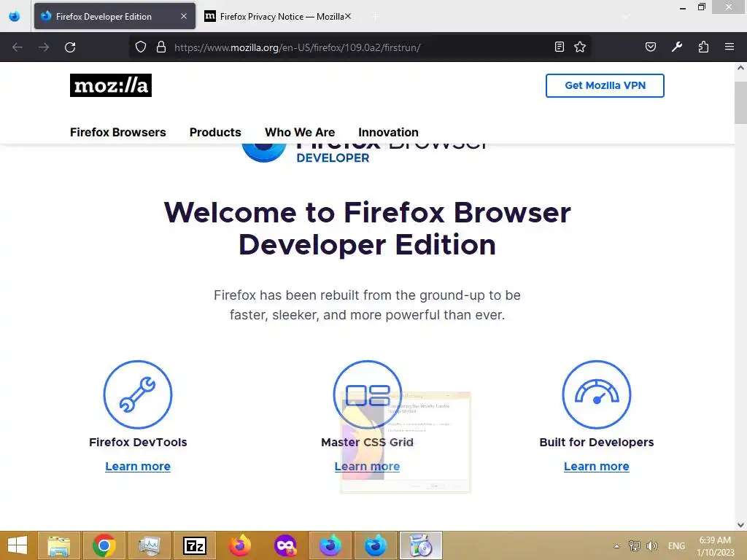Open the hamburger application menu
This screenshot has width=747, height=560.
click(x=729, y=47)
